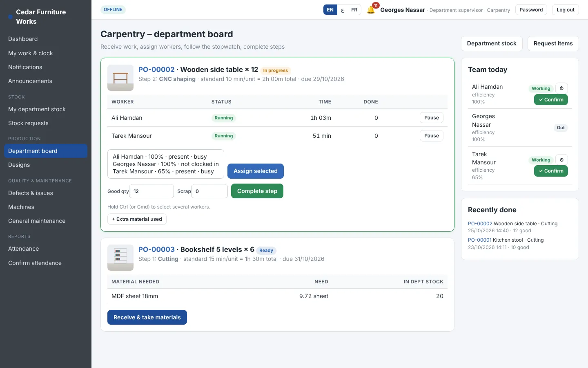Select Tarek Mansour in the worker list box
This screenshot has height=368, width=588.
coord(166,171)
